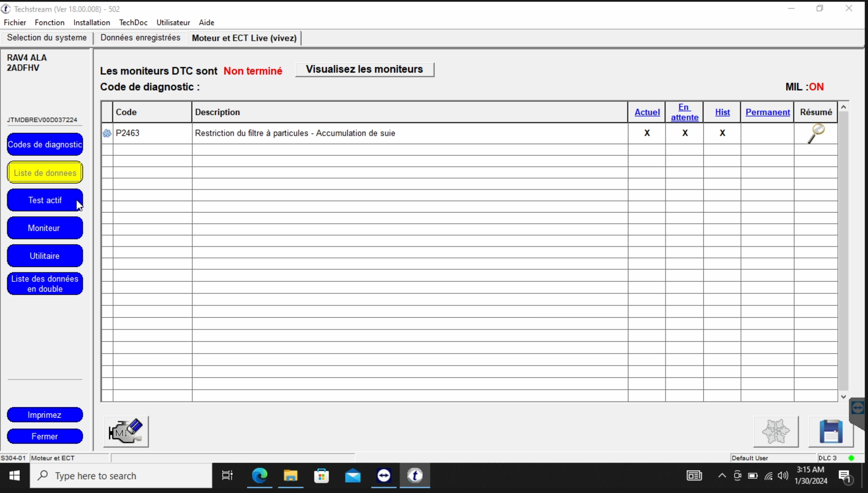Open the P2463 summary magnifier icon
Image resolution: width=868 pixels, height=493 pixels.
coord(816,133)
